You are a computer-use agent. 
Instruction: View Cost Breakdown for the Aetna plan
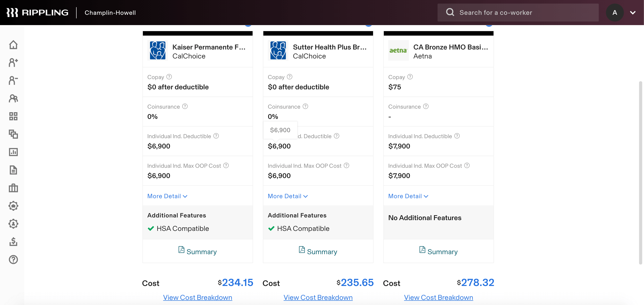coord(438,298)
